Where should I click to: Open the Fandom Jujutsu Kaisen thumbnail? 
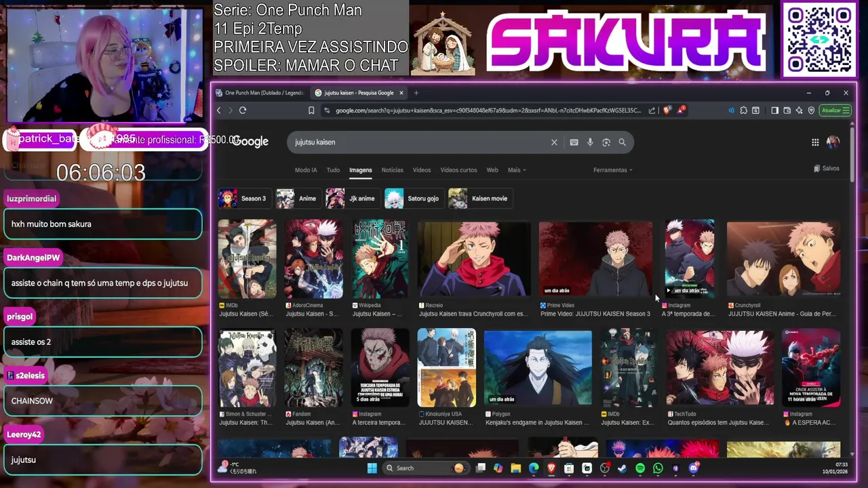click(313, 367)
